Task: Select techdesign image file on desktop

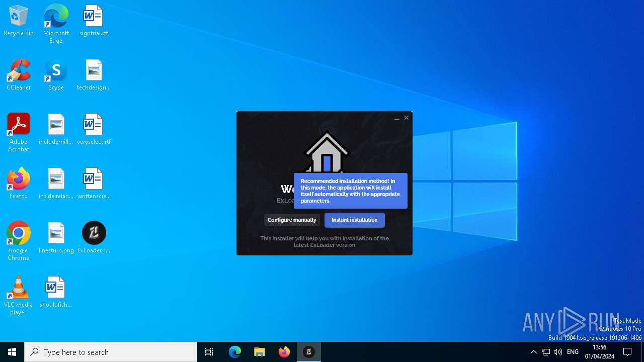Action: pos(94,75)
